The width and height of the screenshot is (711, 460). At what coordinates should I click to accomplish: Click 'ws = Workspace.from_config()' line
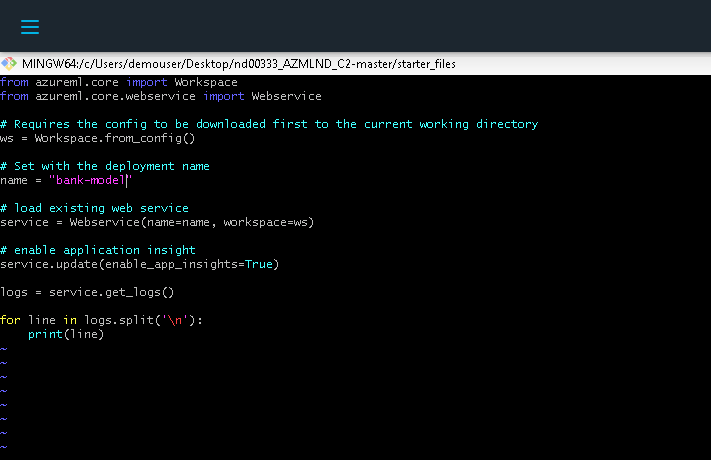[97, 138]
